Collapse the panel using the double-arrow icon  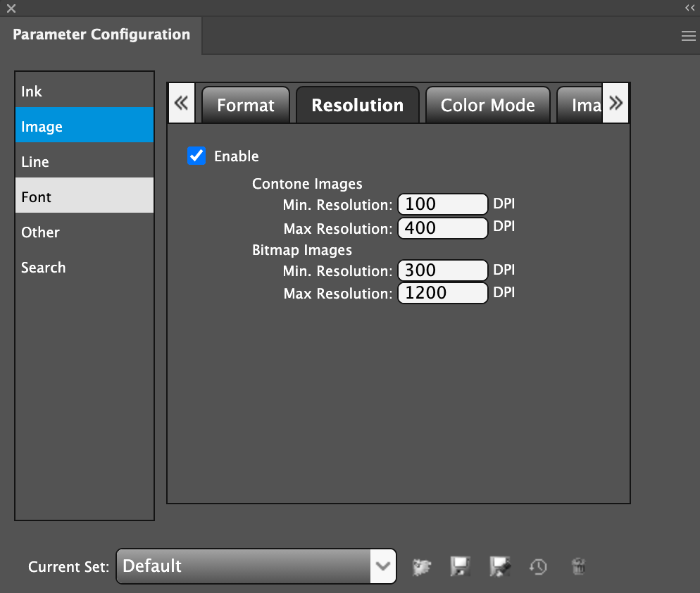[x=689, y=8]
